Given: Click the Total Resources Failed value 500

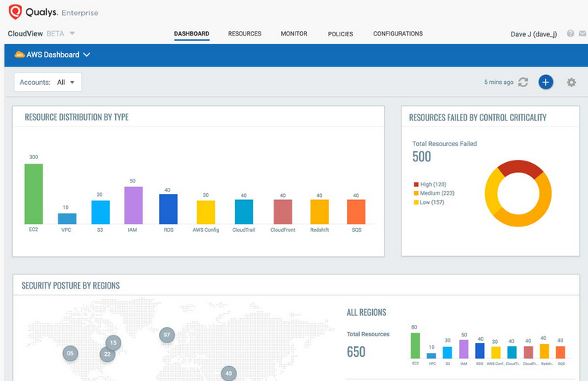Looking at the screenshot, I should 421,157.
